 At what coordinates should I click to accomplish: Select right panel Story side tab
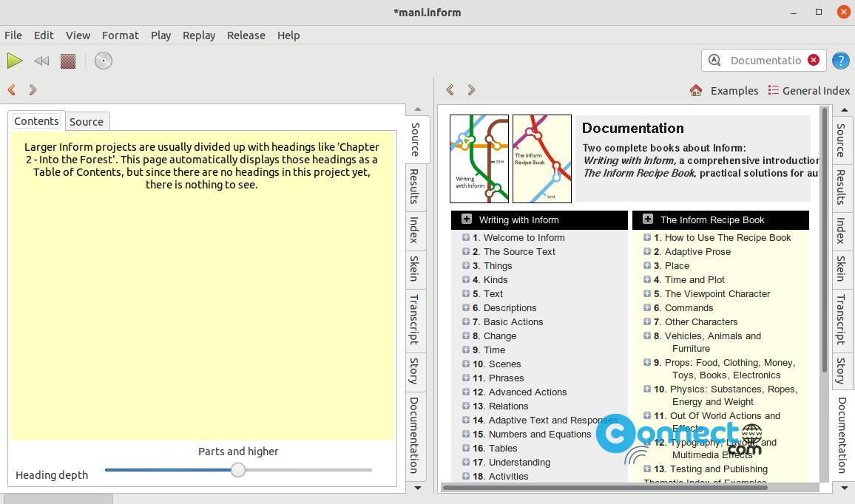(x=841, y=370)
